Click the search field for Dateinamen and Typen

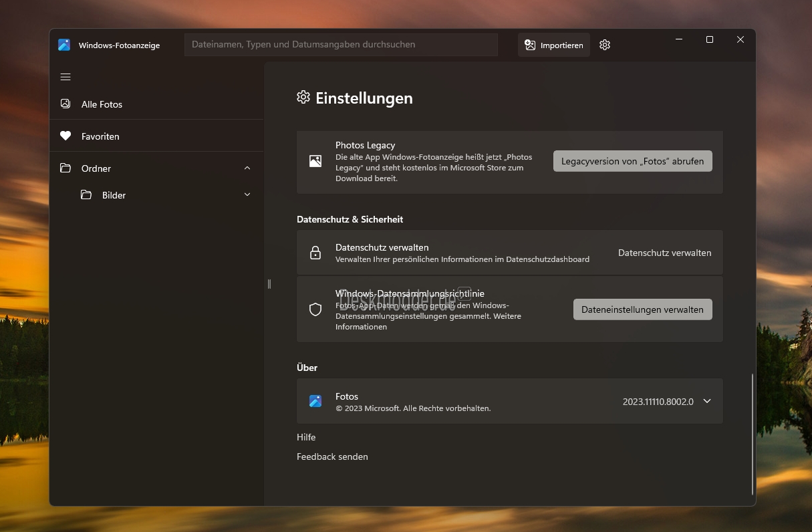[x=341, y=45]
